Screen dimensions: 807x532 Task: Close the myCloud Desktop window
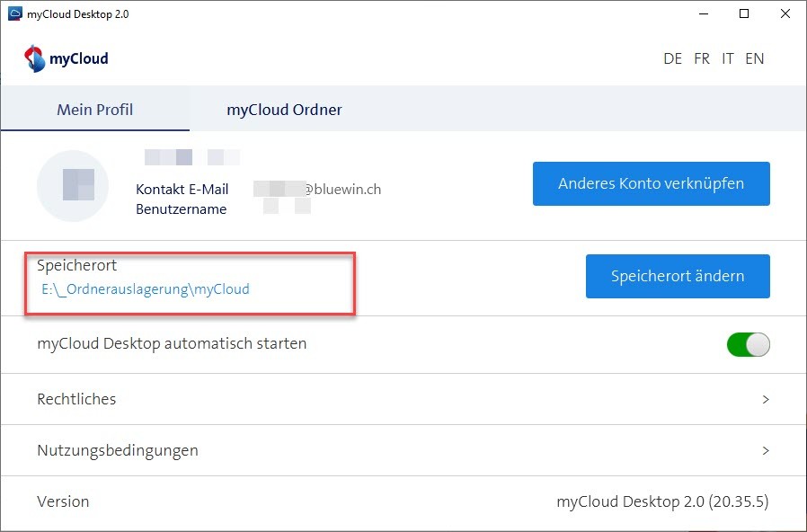click(785, 13)
